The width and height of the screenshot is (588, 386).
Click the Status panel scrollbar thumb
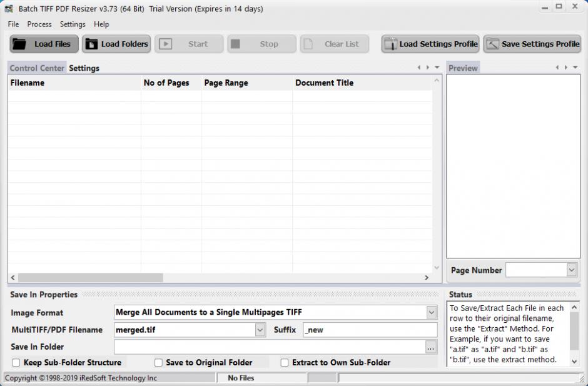point(574,331)
